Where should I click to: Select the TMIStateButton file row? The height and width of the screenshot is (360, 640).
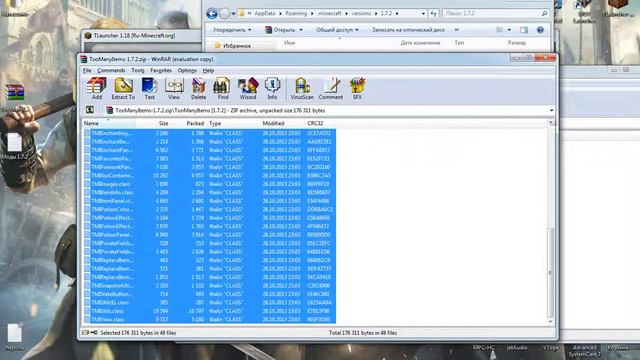209,294
